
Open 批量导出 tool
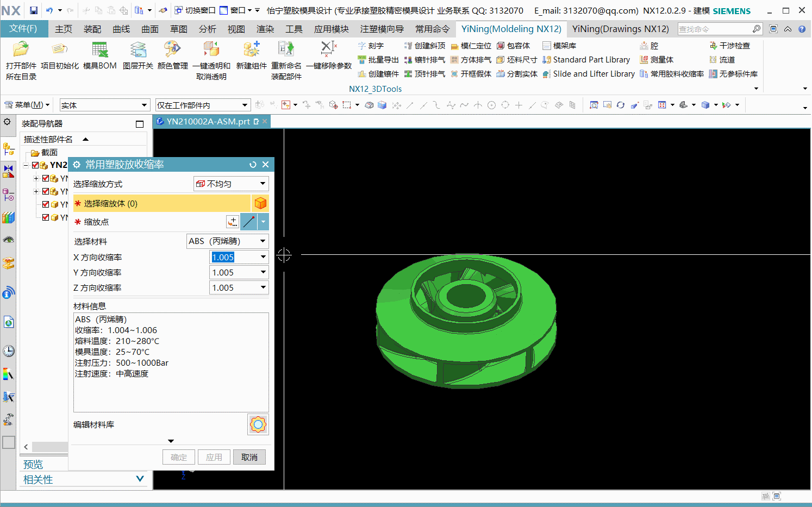coord(378,60)
